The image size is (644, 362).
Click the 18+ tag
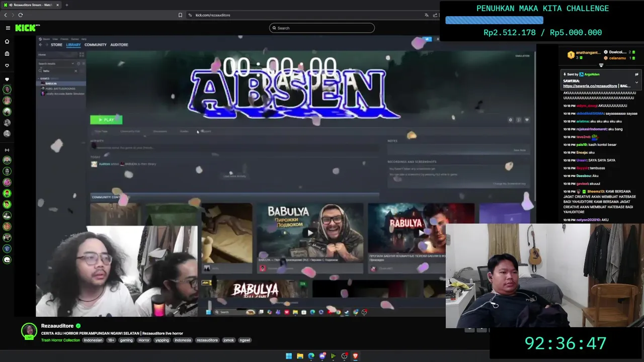click(111, 340)
